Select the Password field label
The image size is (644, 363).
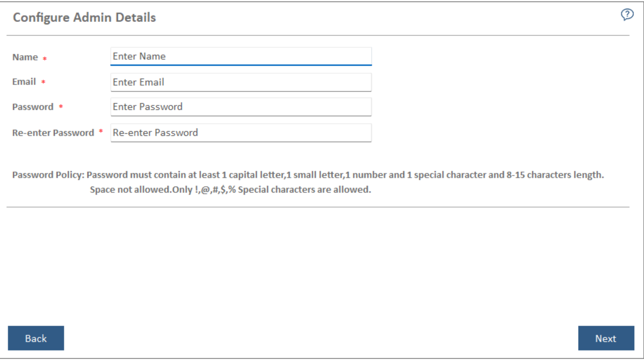pos(33,107)
